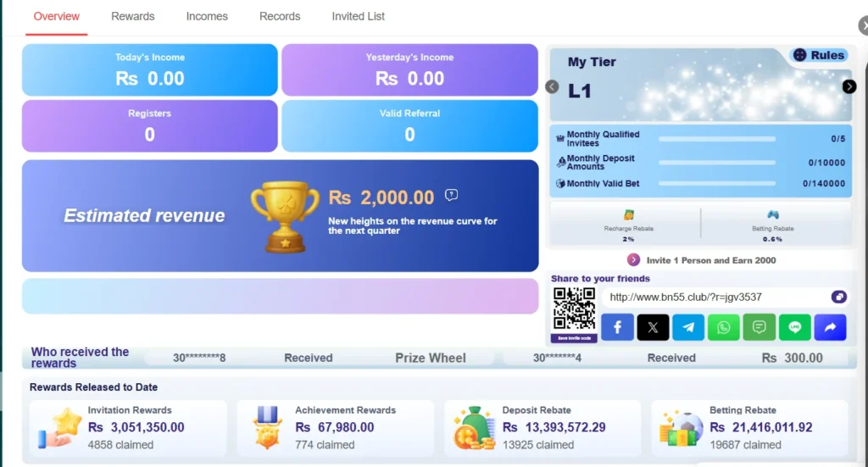Click the question mark beside Rs 2,000.00
The height and width of the screenshot is (467, 868).
click(x=451, y=195)
